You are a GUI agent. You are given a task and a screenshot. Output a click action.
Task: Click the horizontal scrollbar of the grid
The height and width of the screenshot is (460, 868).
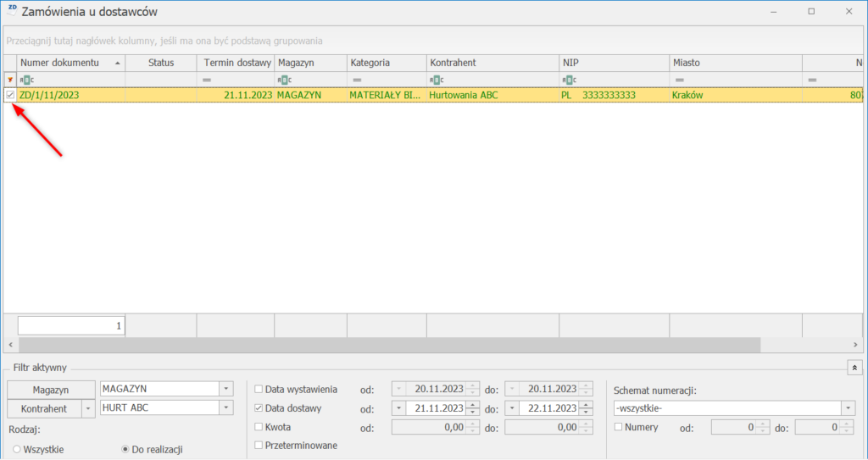[x=390, y=346]
